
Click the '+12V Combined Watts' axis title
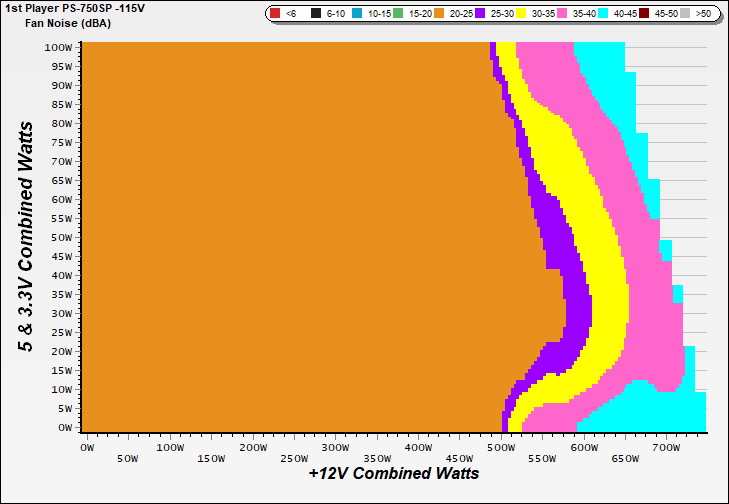394,473
